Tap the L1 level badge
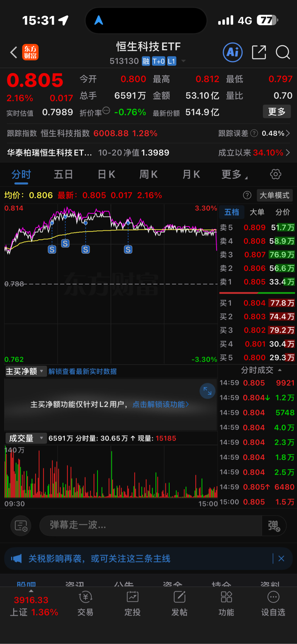This screenshot has width=297, height=644. (x=172, y=61)
